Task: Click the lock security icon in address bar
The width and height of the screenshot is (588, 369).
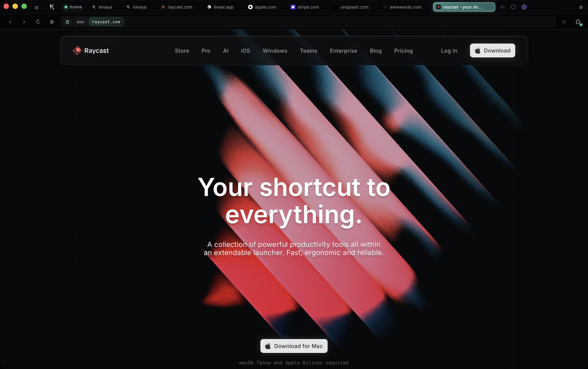Action: pyautogui.click(x=67, y=22)
